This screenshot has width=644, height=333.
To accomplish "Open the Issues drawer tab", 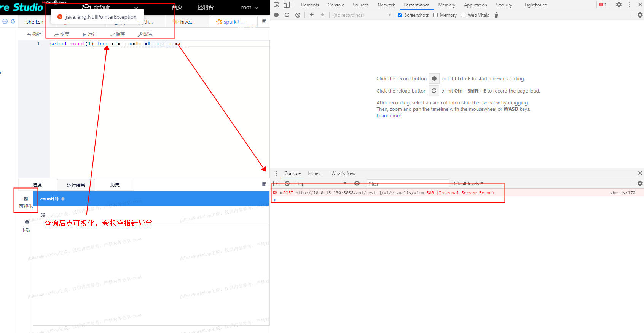I will point(314,173).
